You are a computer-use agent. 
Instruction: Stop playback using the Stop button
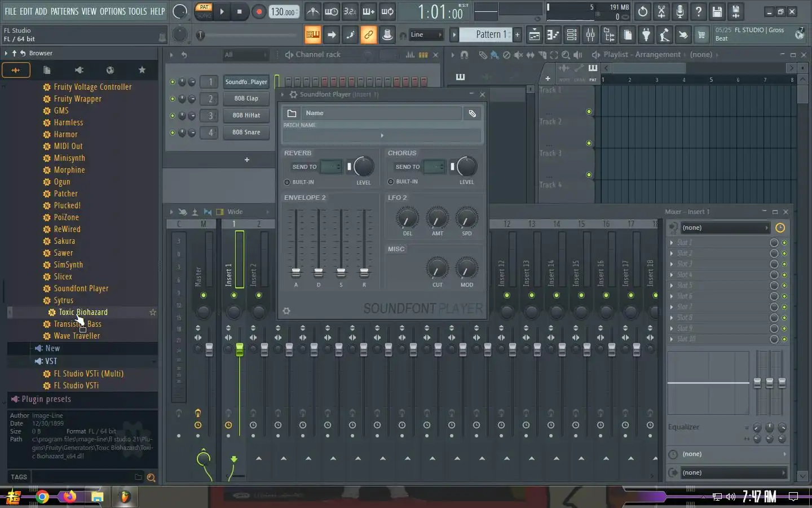click(x=240, y=11)
